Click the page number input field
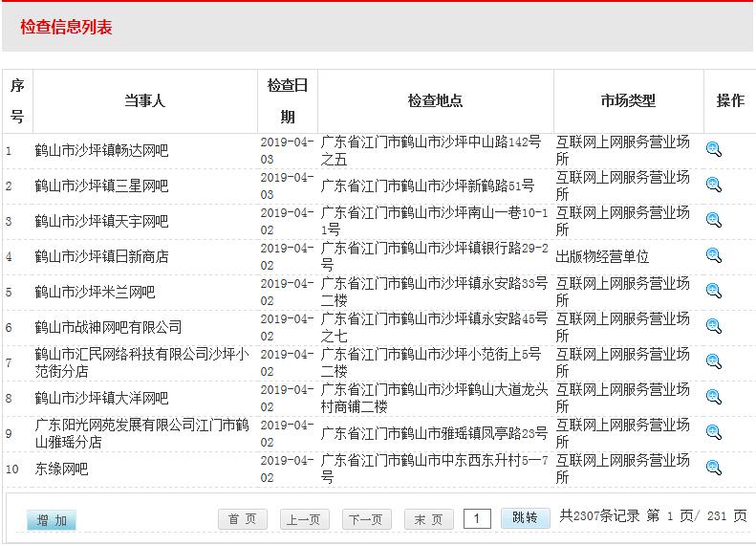The image size is (756, 546). tap(477, 518)
